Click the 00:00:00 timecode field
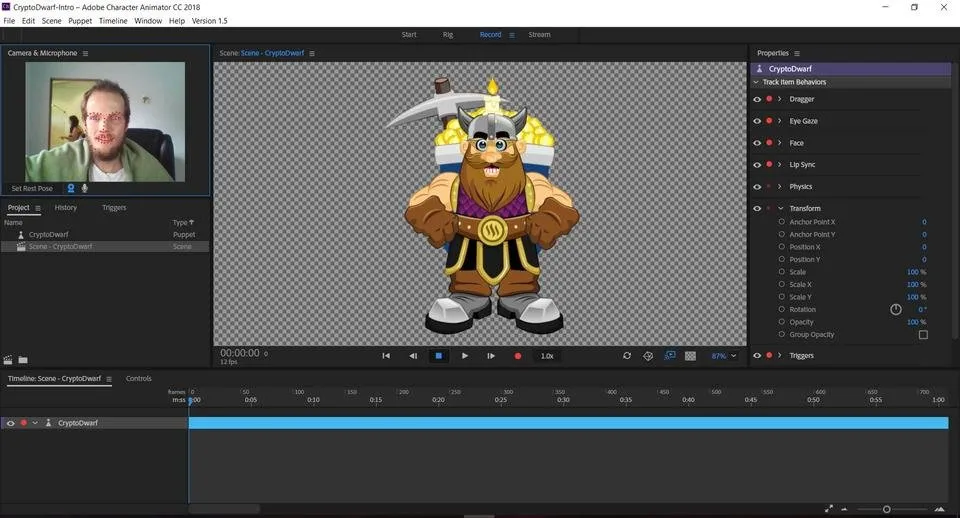 [x=240, y=353]
